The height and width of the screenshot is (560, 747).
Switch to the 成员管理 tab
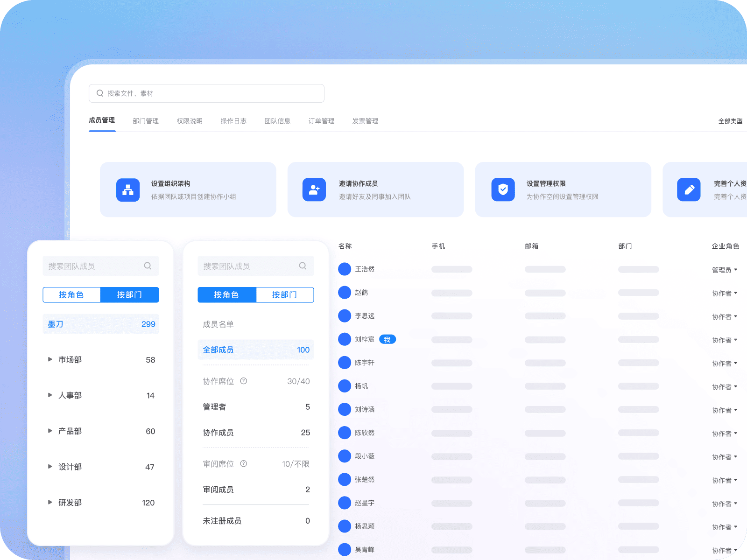102,120
